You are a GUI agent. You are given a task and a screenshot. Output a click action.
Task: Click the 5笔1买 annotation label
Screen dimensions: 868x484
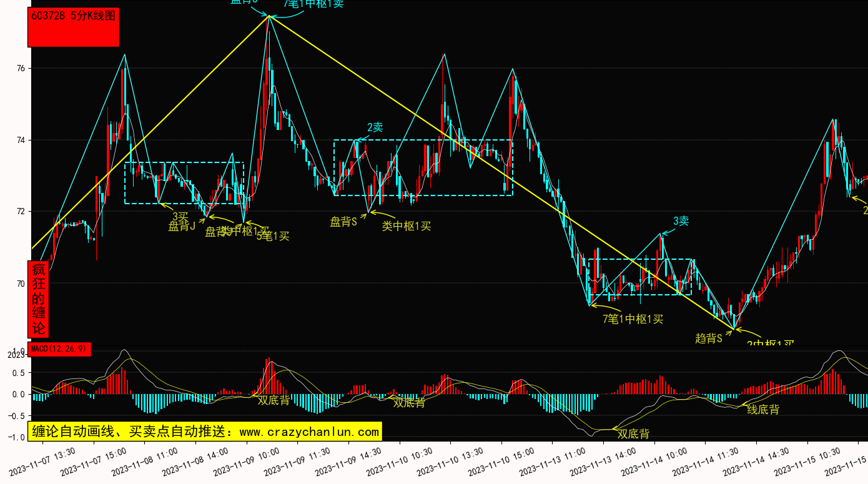[x=273, y=237]
